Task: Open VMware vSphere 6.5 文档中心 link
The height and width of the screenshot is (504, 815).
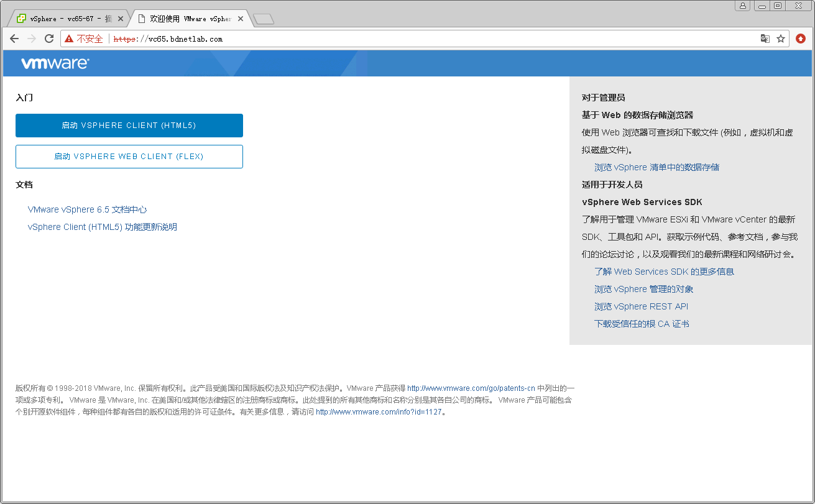Action: (88, 209)
